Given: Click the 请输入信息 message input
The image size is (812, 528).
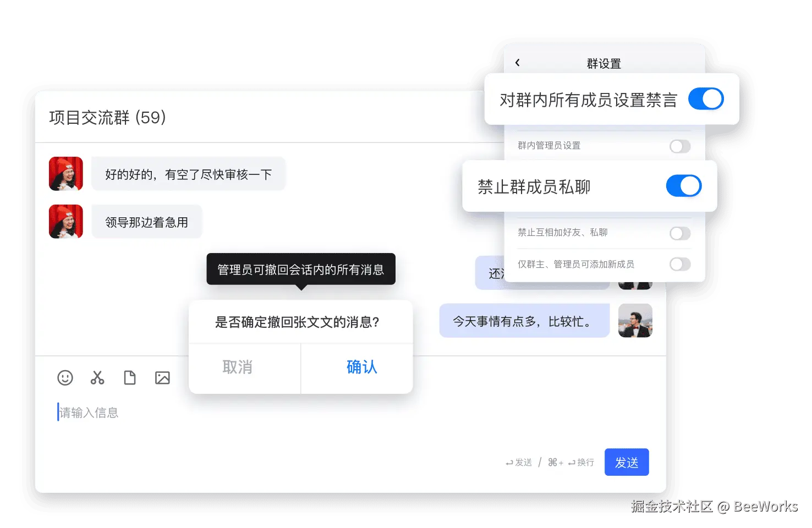Looking at the screenshot, I should coord(88,413).
